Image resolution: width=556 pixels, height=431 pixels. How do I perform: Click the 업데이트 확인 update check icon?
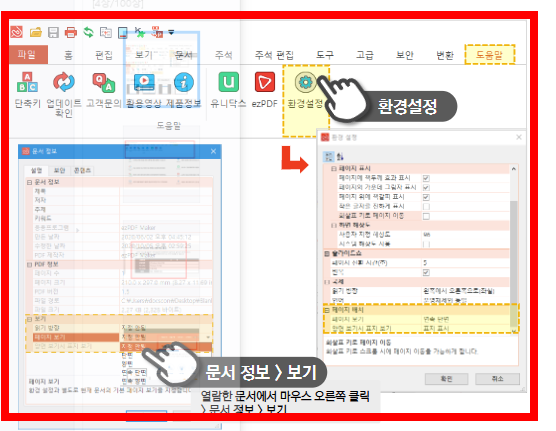64,82
